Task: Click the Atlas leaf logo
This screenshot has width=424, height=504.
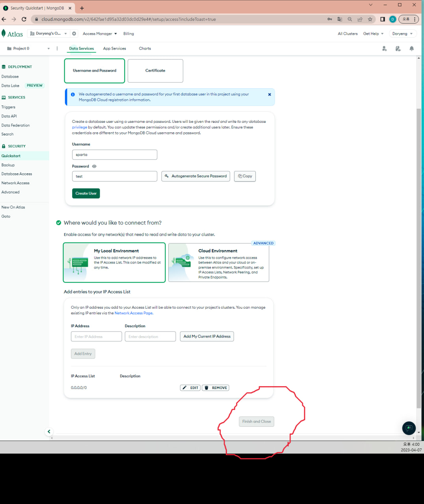Action: [x=4, y=33]
